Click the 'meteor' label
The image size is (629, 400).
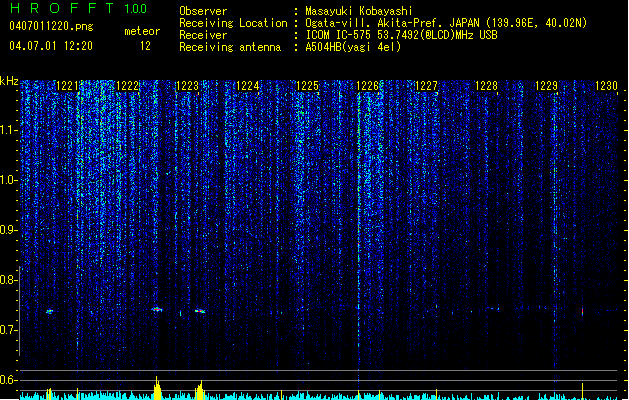pyautogui.click(x=142, y=31)
